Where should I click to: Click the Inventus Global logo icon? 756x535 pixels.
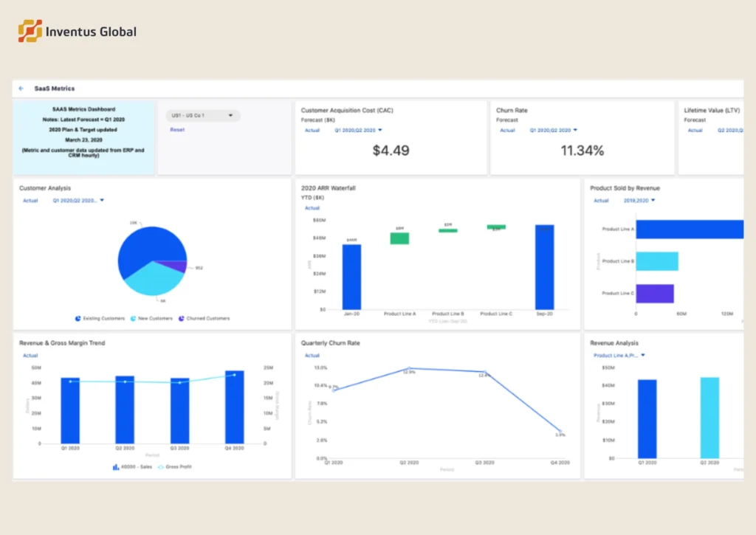[30, 30]
